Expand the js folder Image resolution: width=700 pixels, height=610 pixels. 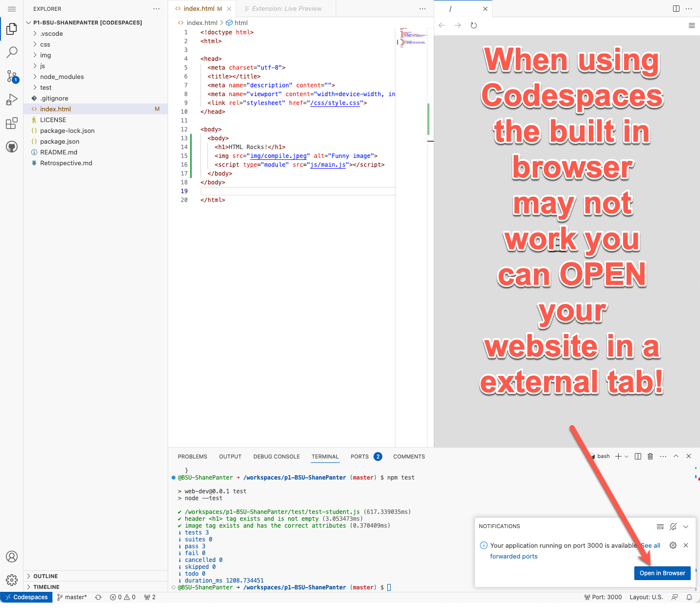[x=96, y=66]
